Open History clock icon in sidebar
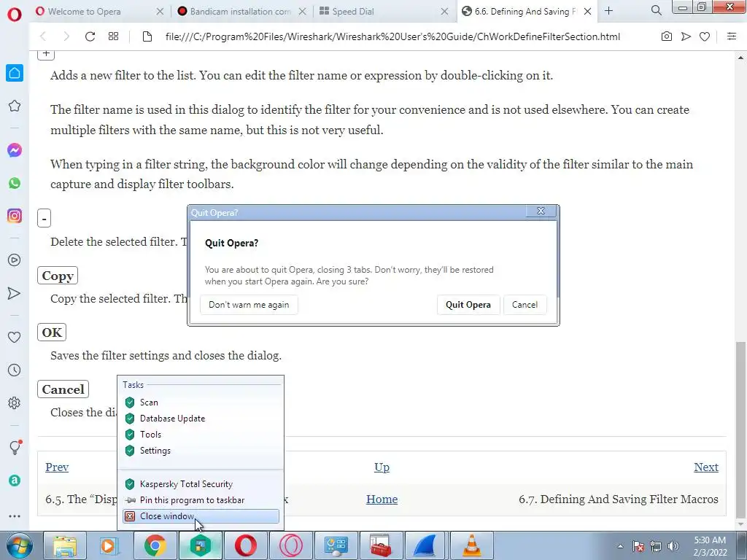The height and width of the screenshot is (560, 747). click(x=15, y=370)
